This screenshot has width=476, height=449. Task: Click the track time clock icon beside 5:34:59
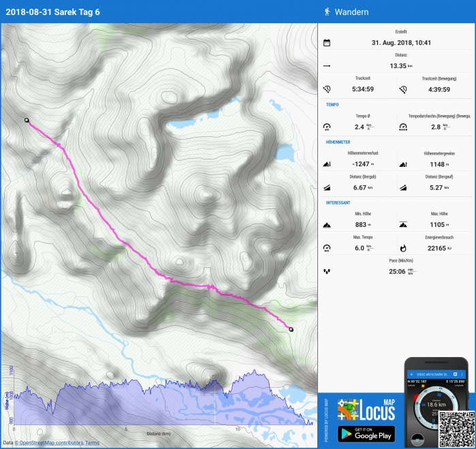[327, 89]
